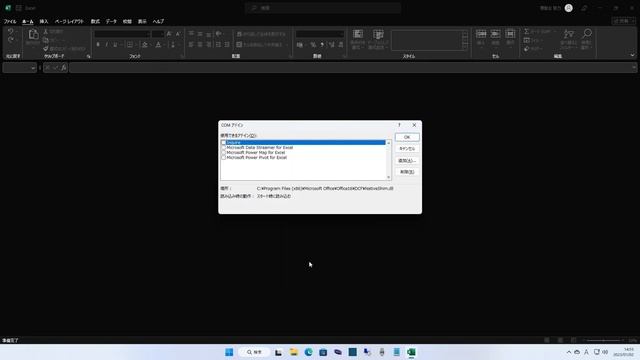Click the Cut scissors icon
Screen dimensions: 640x360
(x=46, y=31)
